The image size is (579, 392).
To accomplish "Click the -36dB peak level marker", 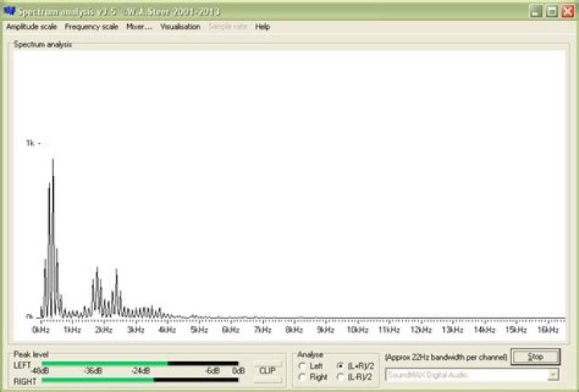I will [x=93, y=371].
